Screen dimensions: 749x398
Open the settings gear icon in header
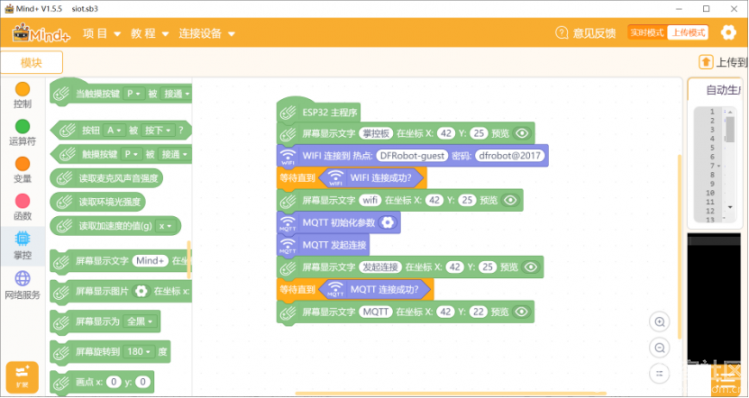728,32
